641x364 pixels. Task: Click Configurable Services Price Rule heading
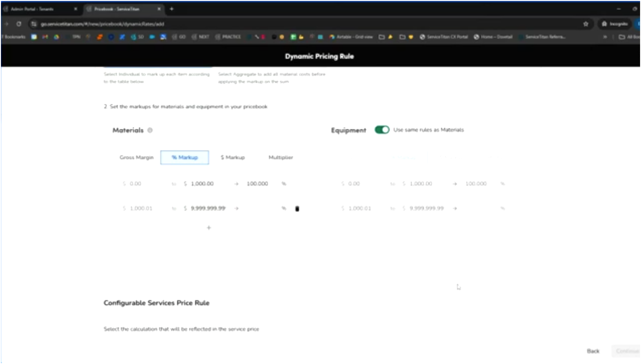coord(156,303)
